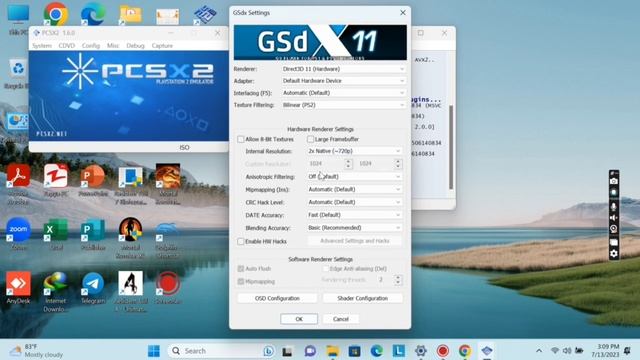Screen dimensions: 640x360
Task: Open the PCSX2 desktop shortcut icon
Action: [x=205, y=16]
